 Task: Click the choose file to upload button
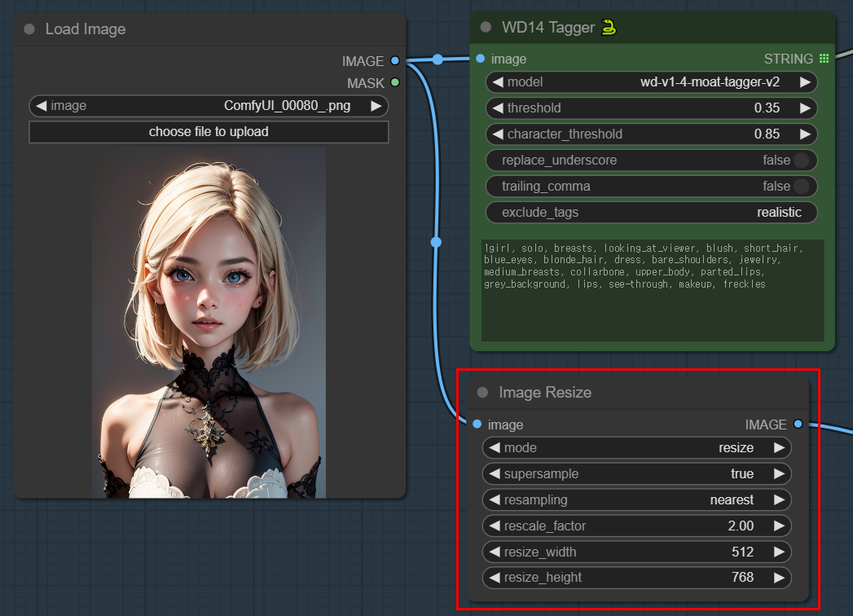coord(209,132)
